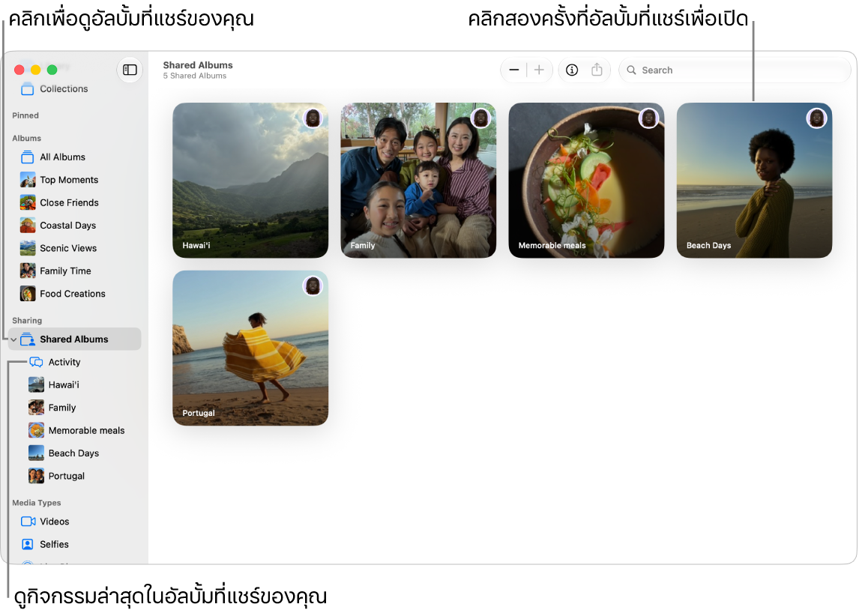Click the Memorable meals album thumbnail
The height and width of the screenshot is (616, 859).
point(586,180)
